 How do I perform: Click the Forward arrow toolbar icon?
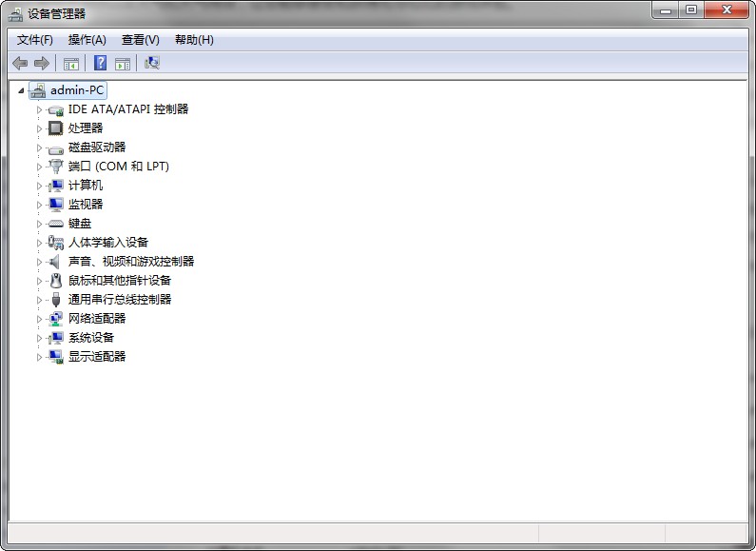pos(42,63)
